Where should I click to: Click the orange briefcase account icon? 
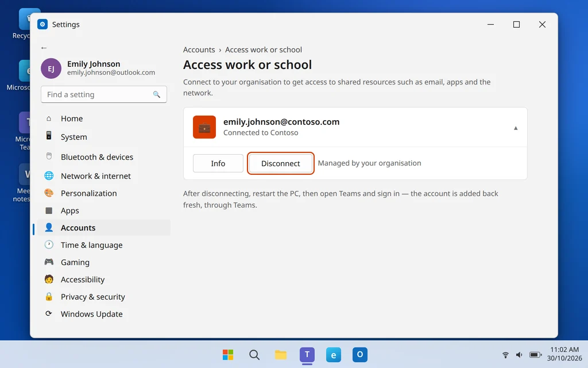(204, 127)
